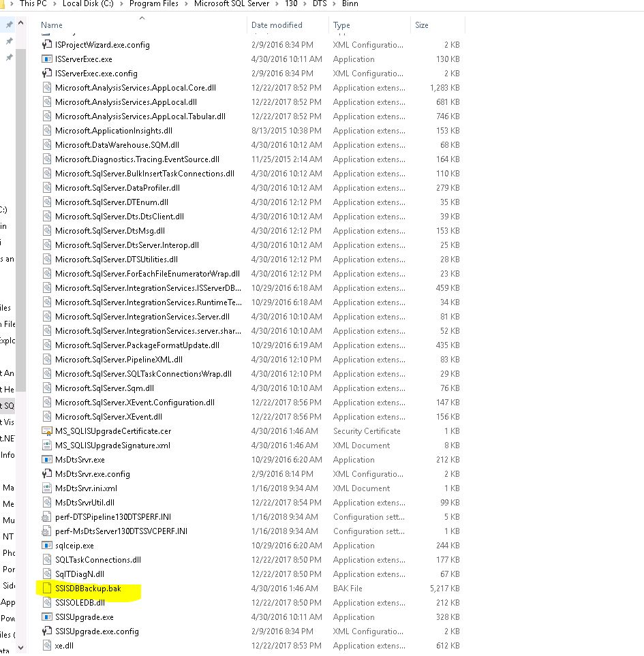644x656 pixels.
Task: Go to Microsoft SQL Server breadcrumb
Action: click(231, 4)
